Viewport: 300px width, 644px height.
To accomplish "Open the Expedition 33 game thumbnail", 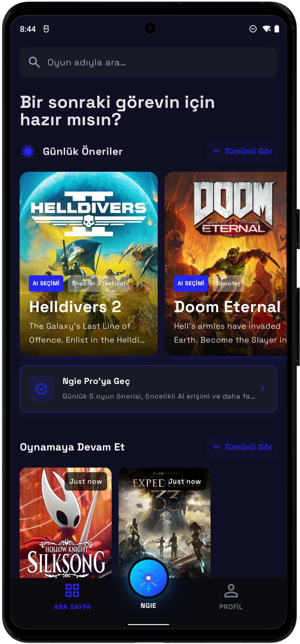I will (x=164, y=523).
